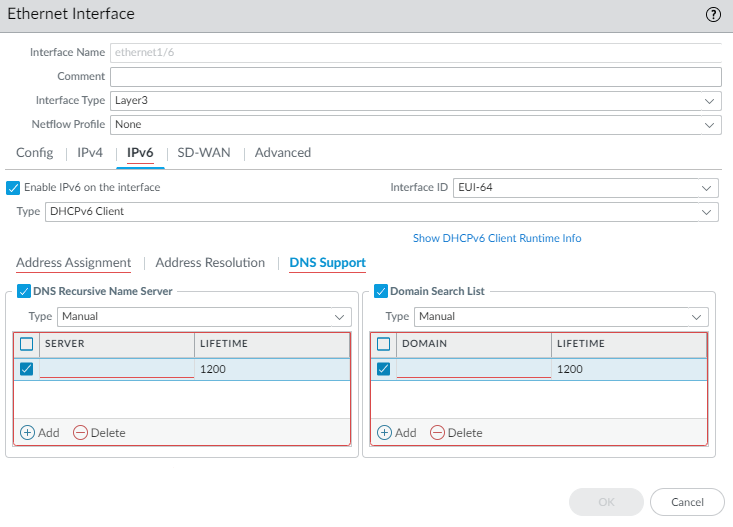Uncheck DNS Recursive Name Server checkbox
The width and height of the screenshot is (733, 527).
[24, 291]
